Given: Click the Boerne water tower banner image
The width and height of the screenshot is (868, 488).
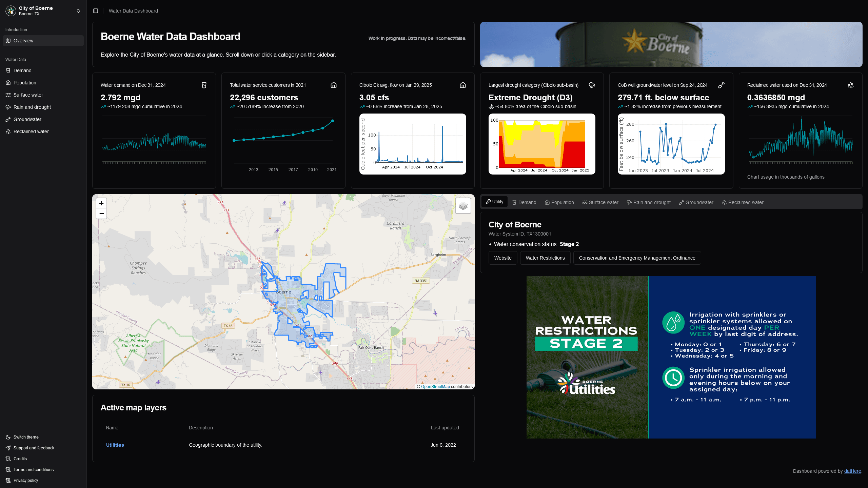Looking at the screenshot, I should pos(671,44).
